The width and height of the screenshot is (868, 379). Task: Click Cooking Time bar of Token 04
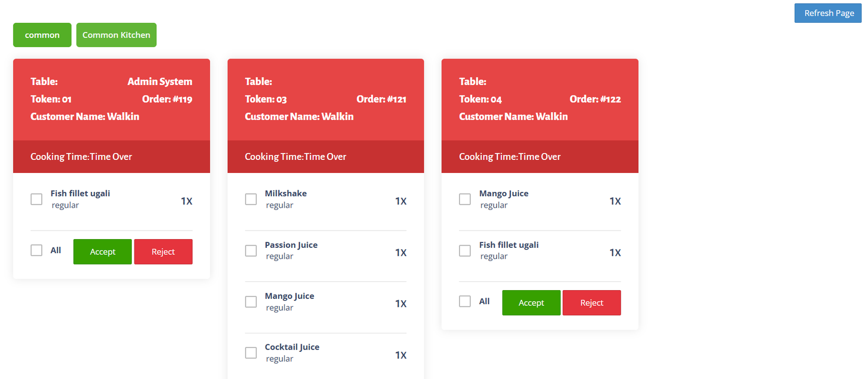coord(540,157)
